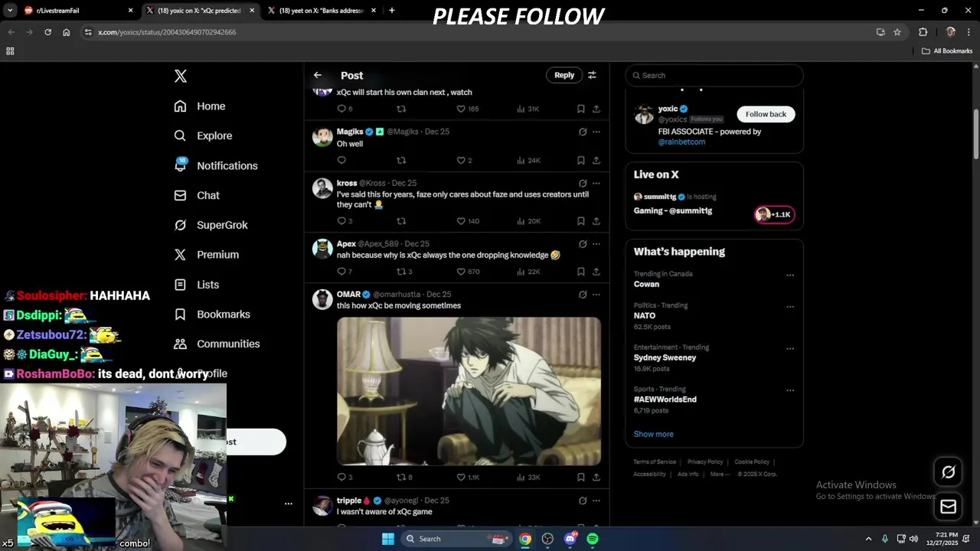
Task: Bookmark the Apex reply
Action: point(581,272)
